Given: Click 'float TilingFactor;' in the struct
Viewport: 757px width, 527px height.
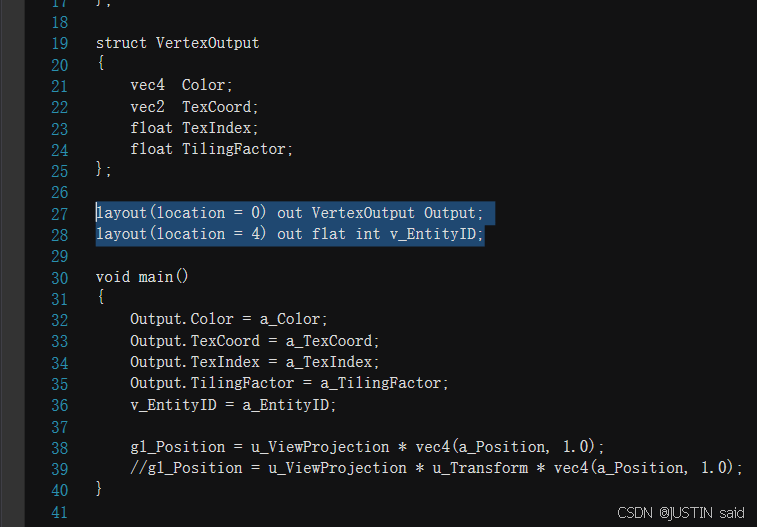Looking at the screenshot, I should coord(211,150).
